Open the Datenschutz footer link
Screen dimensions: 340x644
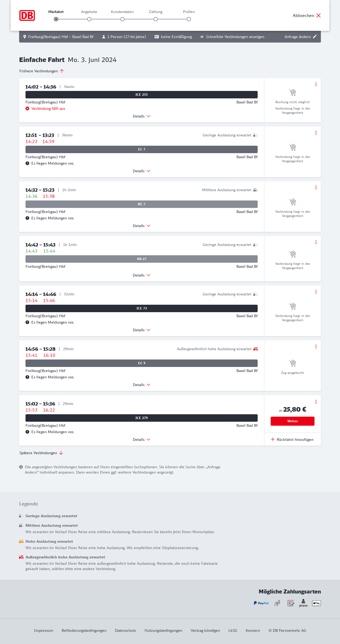click(x=125, y=630)
